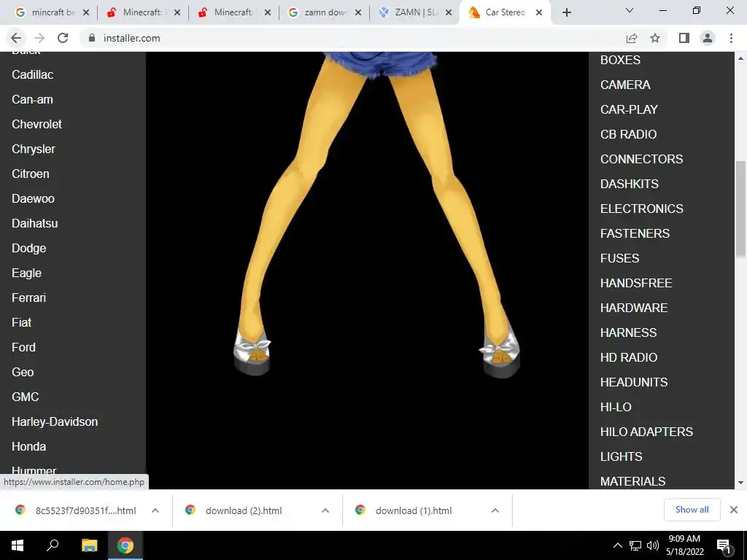Share this page using the share icon

(x=632, y=38)
